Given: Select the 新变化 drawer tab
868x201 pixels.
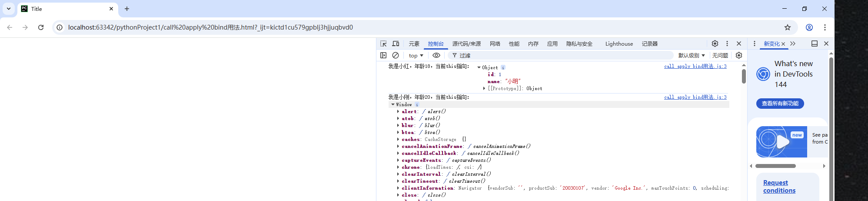Looking at the screenshot, I should pyautogui.click(x=772, y=44).
